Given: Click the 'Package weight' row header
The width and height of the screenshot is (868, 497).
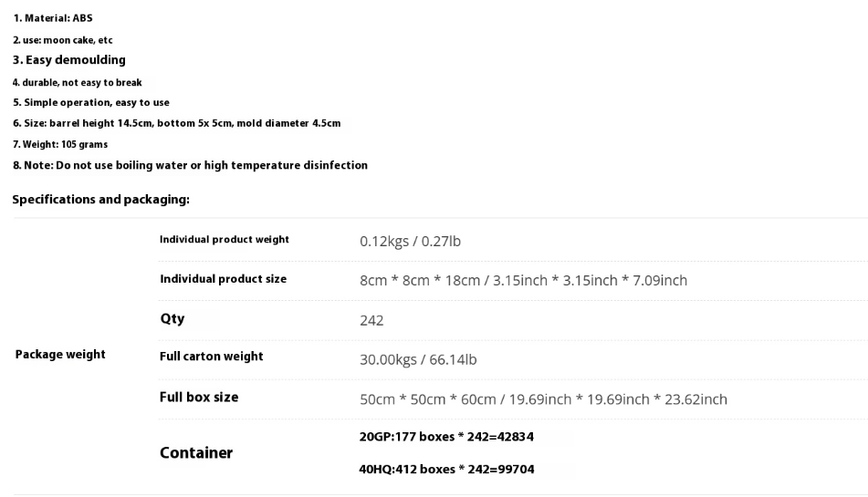Looking at the screenshot, I should pyautogui.click(x=60, y=355).
